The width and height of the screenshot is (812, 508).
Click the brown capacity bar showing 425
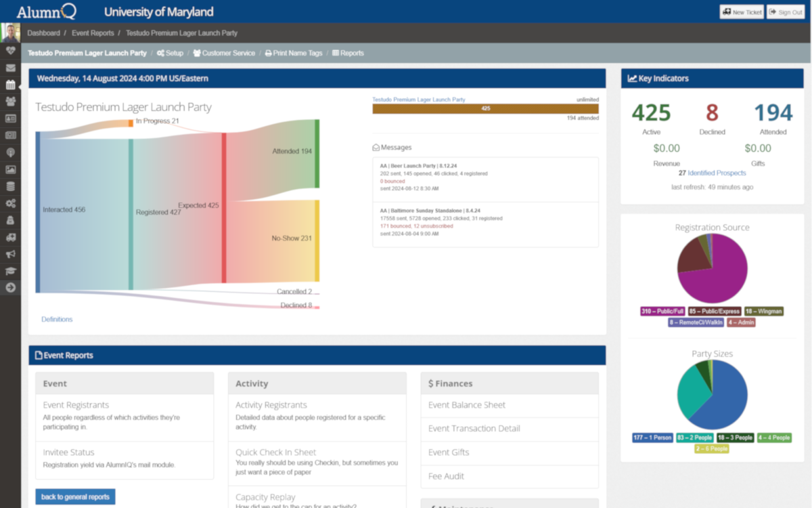485,108
